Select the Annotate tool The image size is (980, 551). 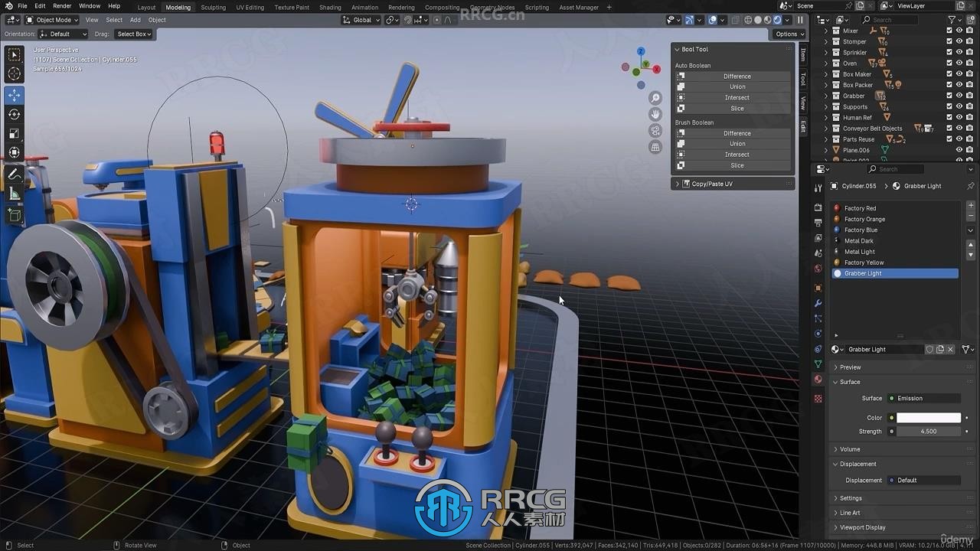[15, 174]
